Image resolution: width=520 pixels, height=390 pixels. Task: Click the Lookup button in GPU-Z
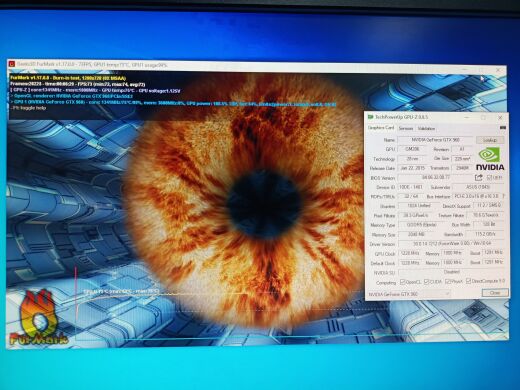[490, 140]
